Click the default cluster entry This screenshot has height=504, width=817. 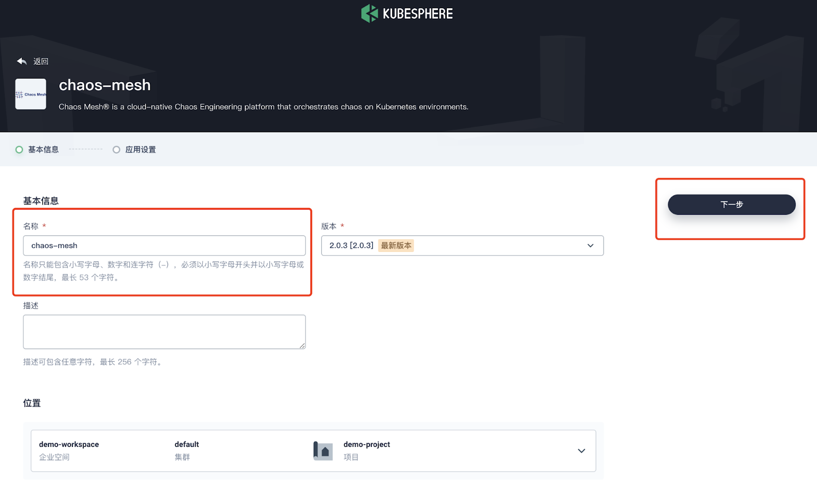coord(187,444)
